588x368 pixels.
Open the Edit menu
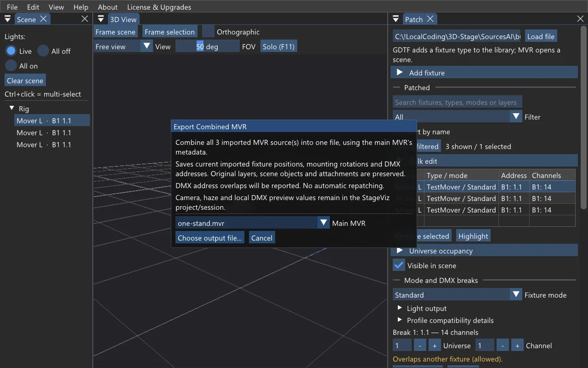point(33,7)
